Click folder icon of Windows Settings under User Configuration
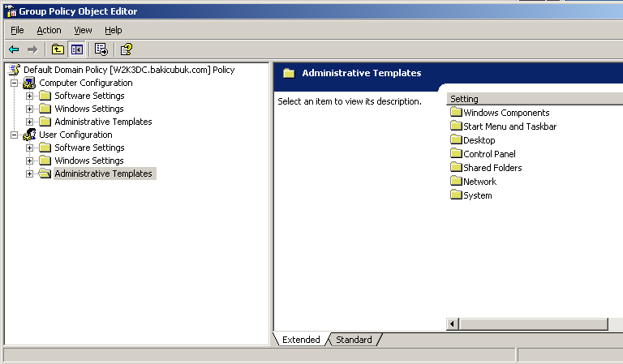This screenshot has width=623, height=364. click(45, 161)
